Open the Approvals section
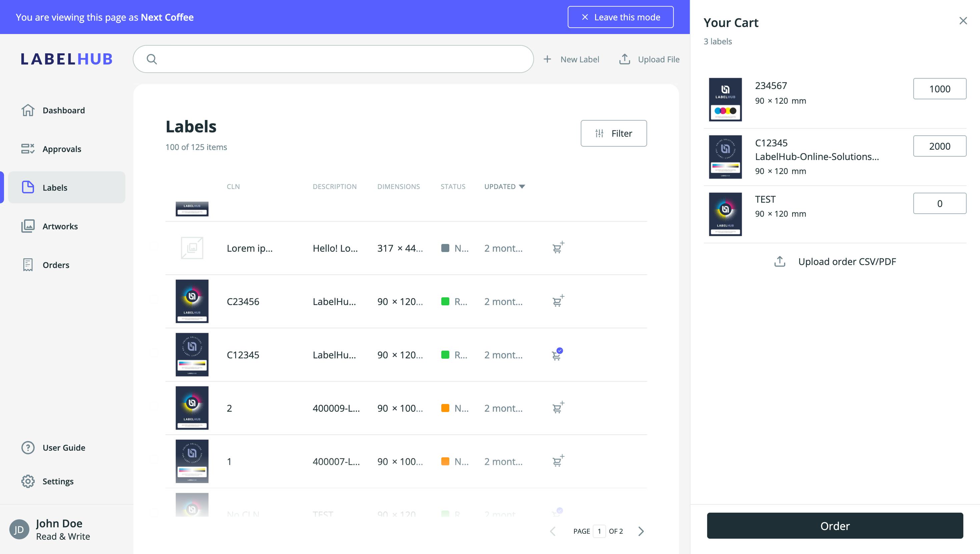This screenshot has height=554, width=980. 61,149
